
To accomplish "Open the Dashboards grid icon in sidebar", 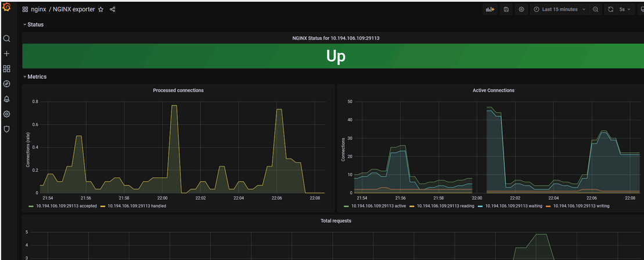I will click(x=7, y=68).
